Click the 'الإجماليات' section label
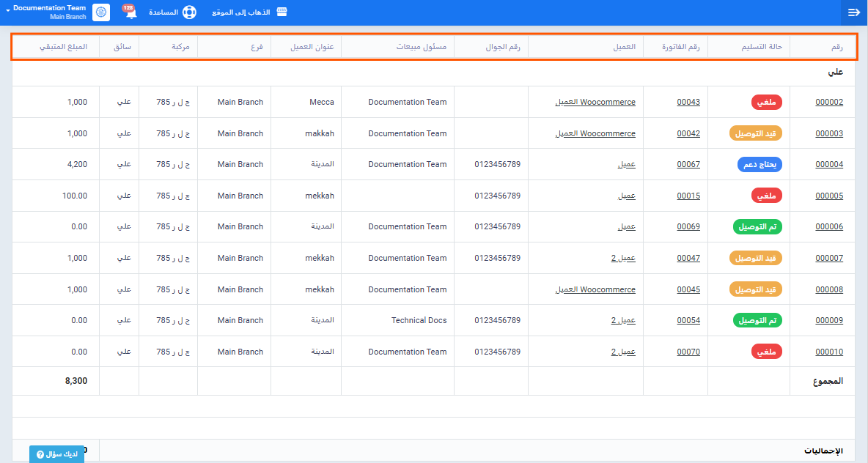Screen dimensions: 868x463 pyautogui.click(x=823, y=451)
